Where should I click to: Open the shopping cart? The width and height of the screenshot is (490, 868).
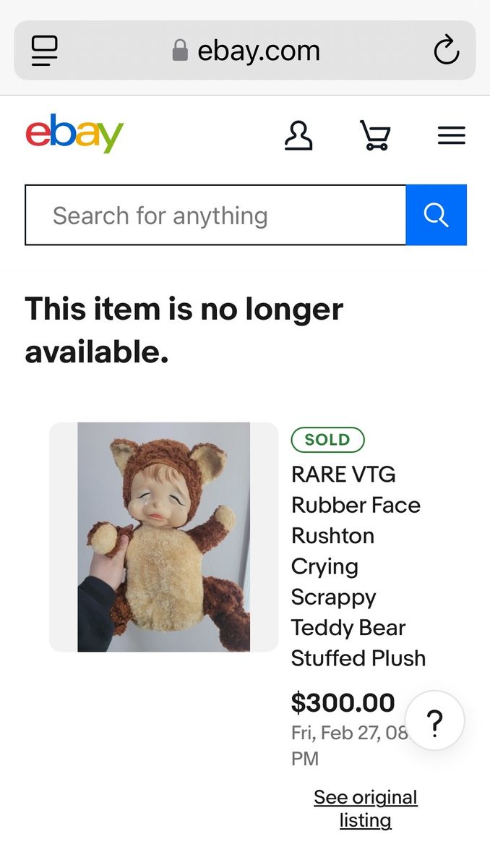(375, 135)
